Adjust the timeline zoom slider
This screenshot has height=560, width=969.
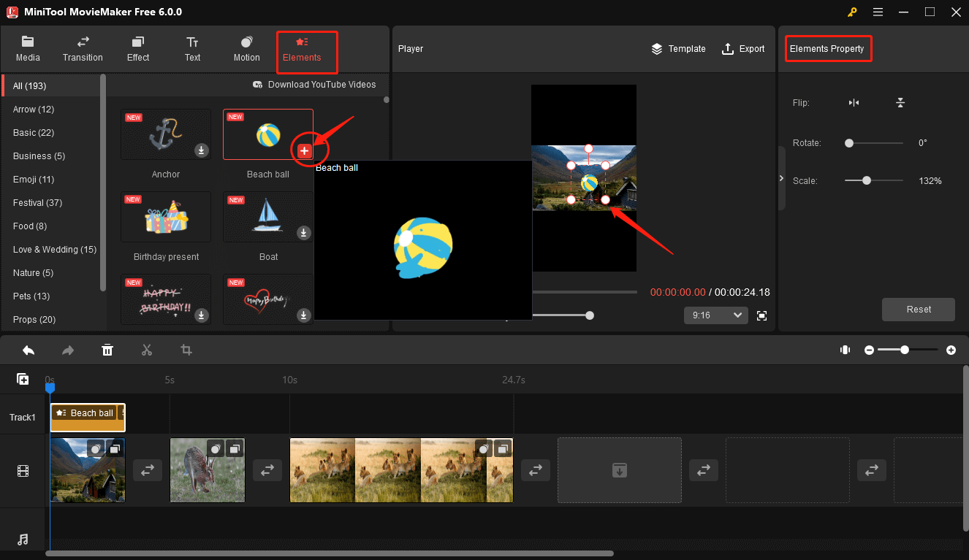pos(905,350)
